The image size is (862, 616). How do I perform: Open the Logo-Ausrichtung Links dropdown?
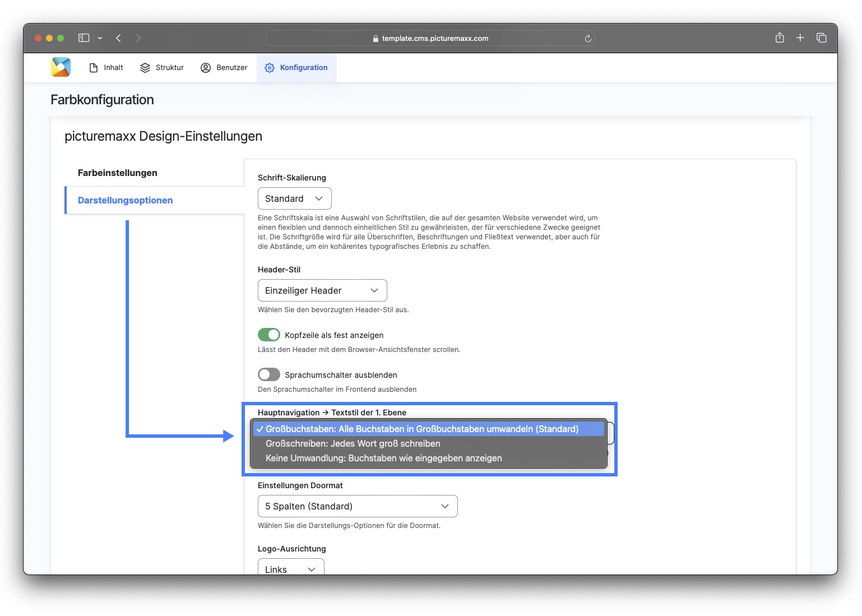291,567
